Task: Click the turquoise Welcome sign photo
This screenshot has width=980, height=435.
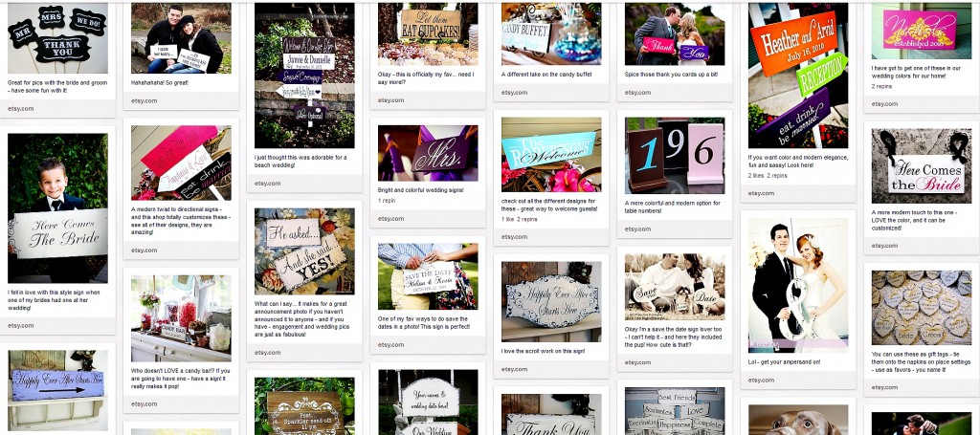Action: pyautogui.click(x=551, y=155)
